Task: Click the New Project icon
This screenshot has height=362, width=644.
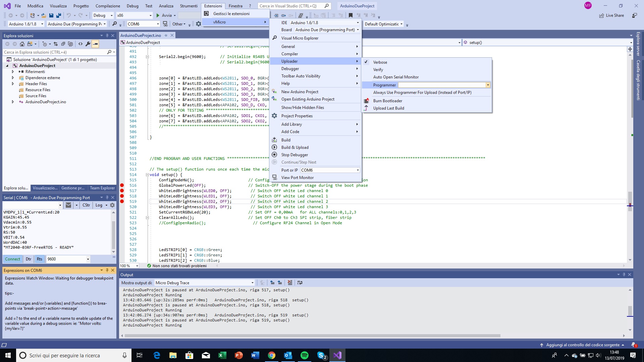Action: pos(32,15)
